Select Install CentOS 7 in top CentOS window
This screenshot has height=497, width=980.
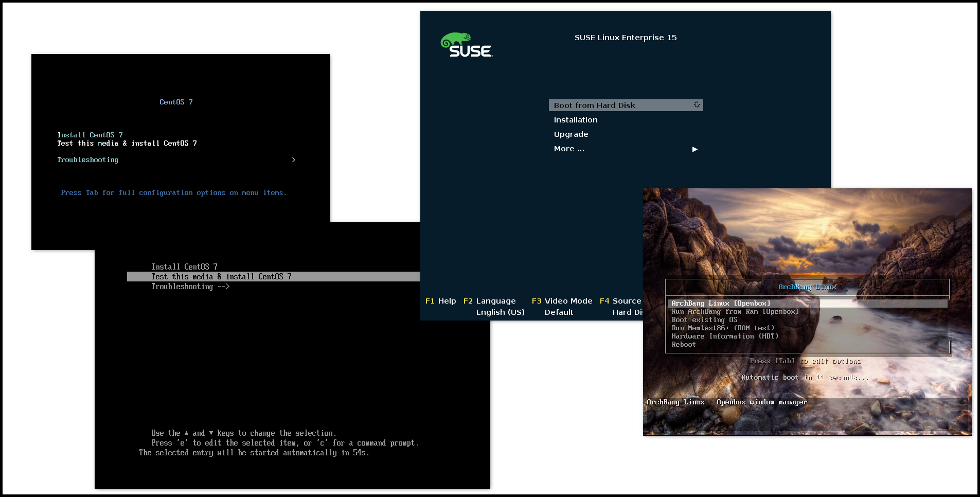[x=90, y=135]
